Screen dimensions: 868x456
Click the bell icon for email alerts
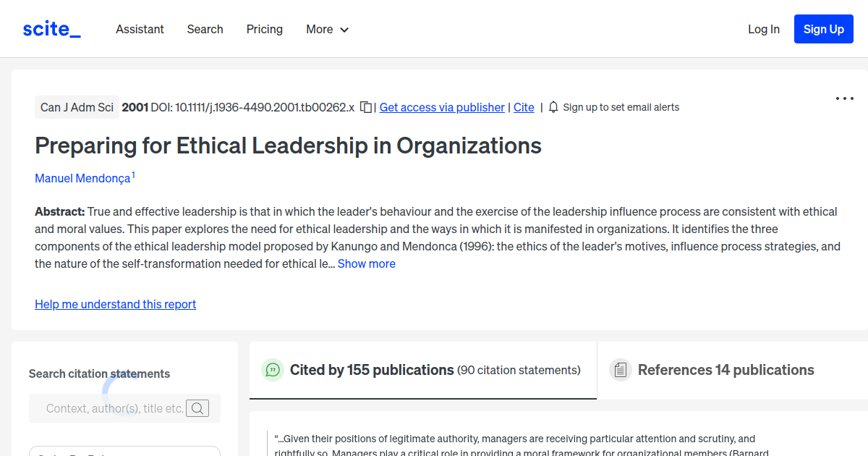[553, 106]
